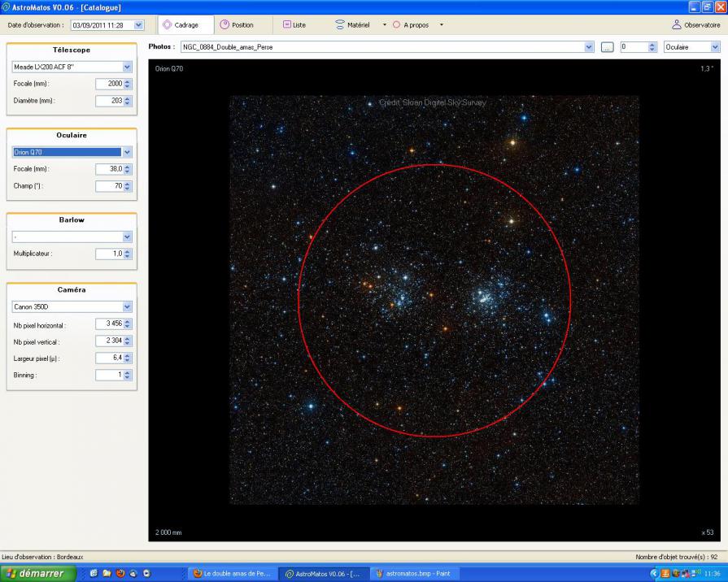Open the observation date dropdown

[x=138, y=25]
